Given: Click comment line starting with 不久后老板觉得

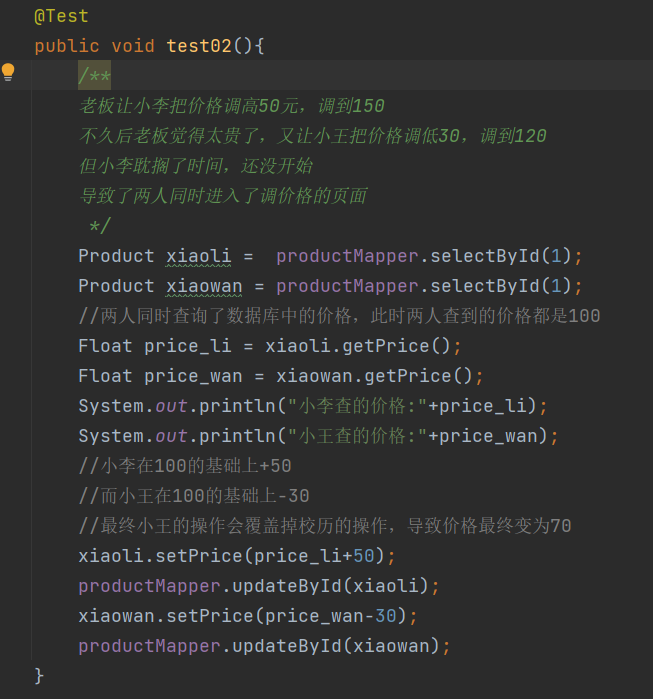Looking at the screenshot, I should 312,136.
